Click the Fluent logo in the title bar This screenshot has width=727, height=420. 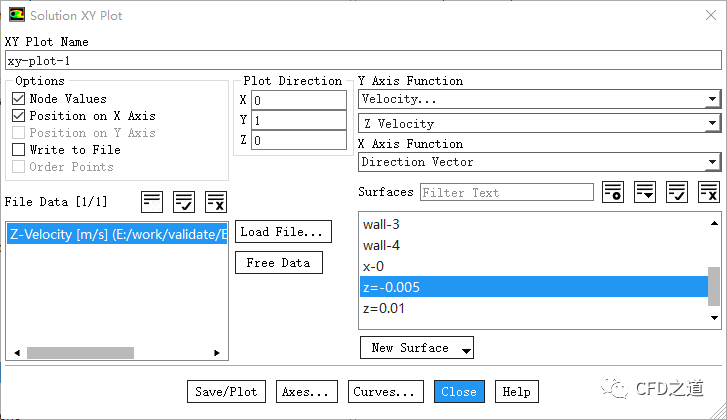(x=17, y=16)
